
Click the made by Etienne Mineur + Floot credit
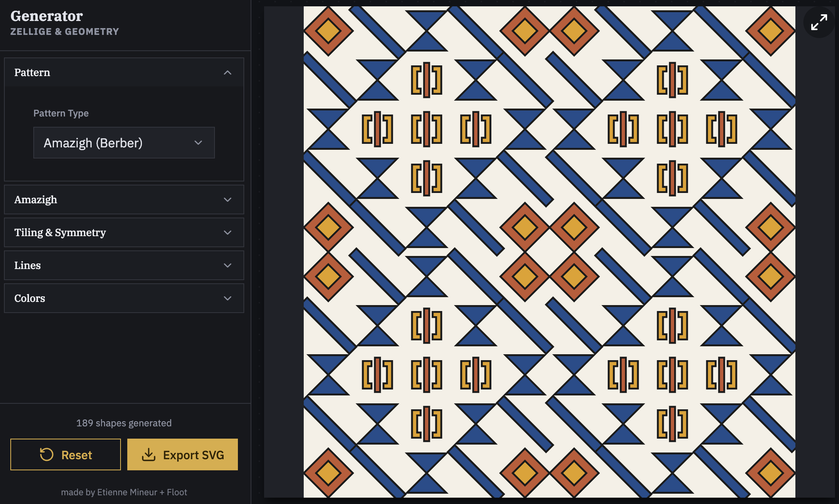click(124, 492)
